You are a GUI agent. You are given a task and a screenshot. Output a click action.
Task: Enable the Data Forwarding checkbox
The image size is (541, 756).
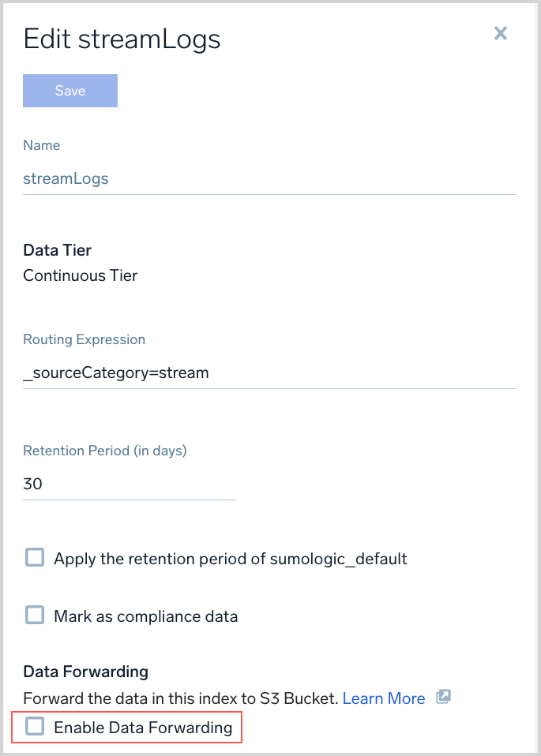click(35, 727)
